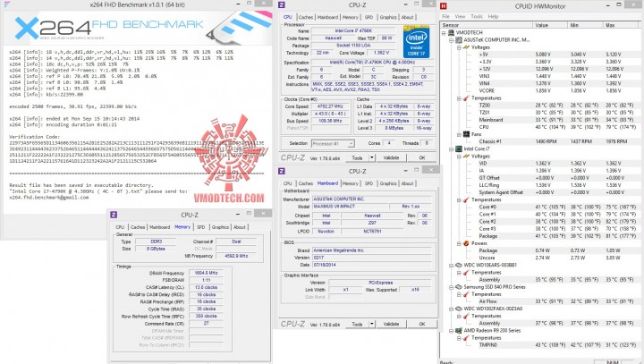Collapse Temperatures under ASUSTeK COMPUTER

(459, 98)
